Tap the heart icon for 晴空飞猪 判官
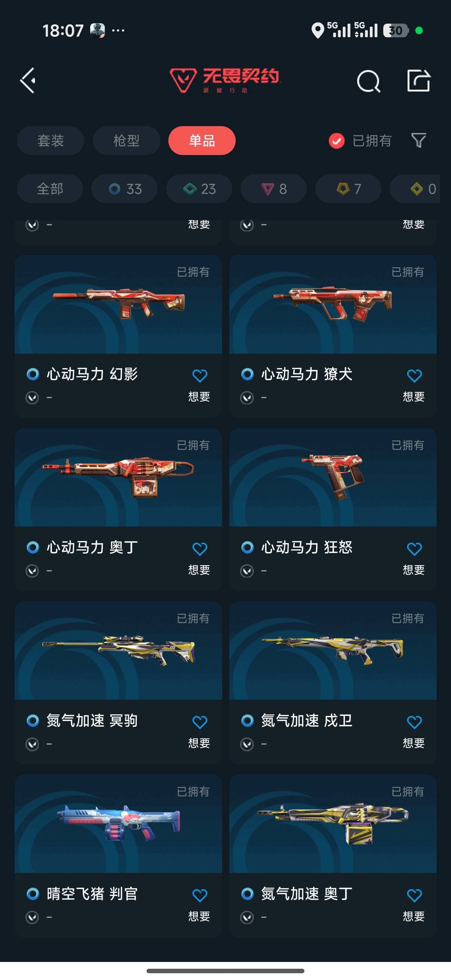 (x=200, y=895)
